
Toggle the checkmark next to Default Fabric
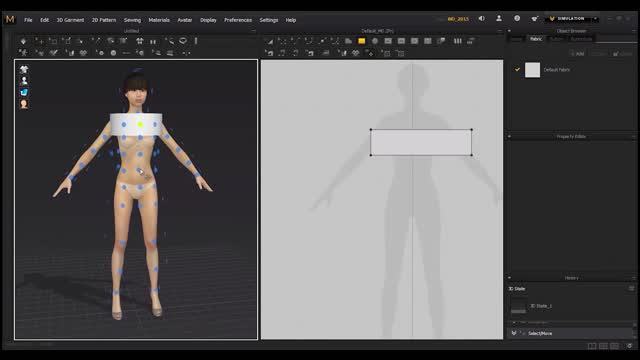[x=517, y=70]
